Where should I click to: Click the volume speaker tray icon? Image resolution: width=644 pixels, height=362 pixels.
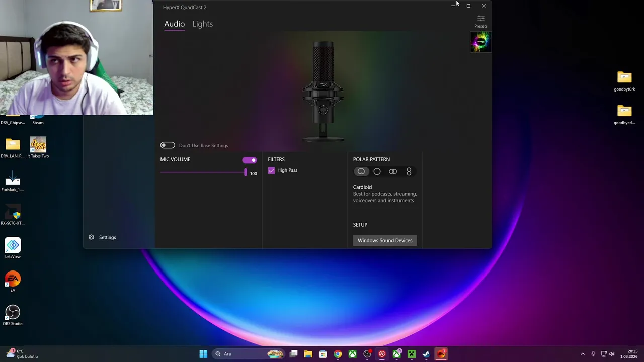click(612, 354)
